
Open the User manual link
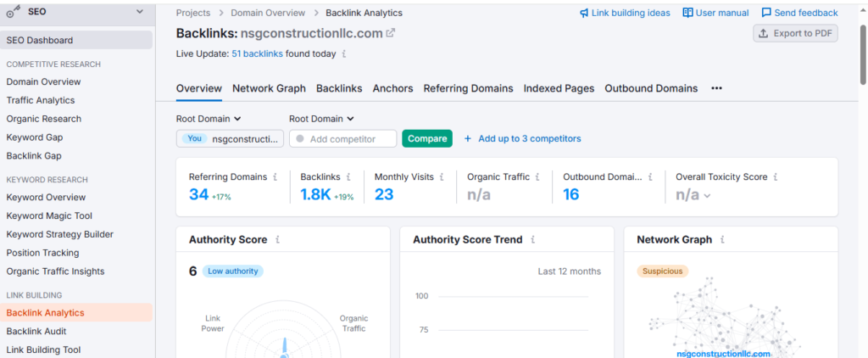(722, 13)
